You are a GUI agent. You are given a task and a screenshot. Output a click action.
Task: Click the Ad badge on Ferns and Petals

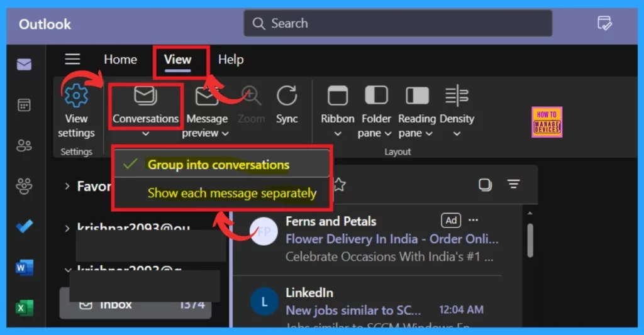[x=451, y=221]
